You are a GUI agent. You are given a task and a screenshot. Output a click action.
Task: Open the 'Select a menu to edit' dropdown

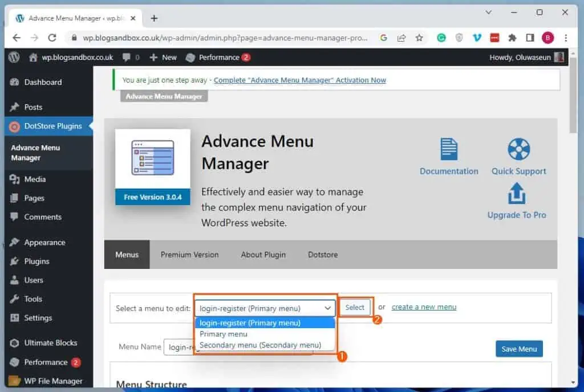pyautogui.click(x=264, y=308)
